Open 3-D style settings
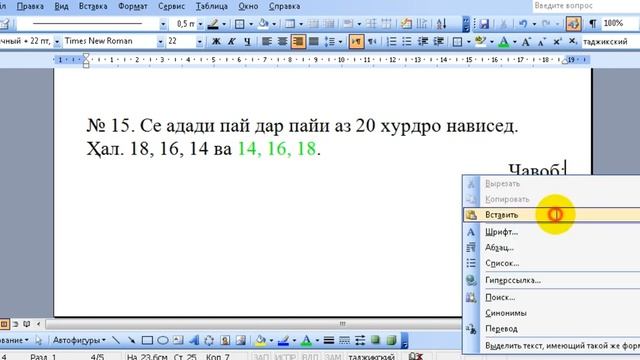 [391, 340]
